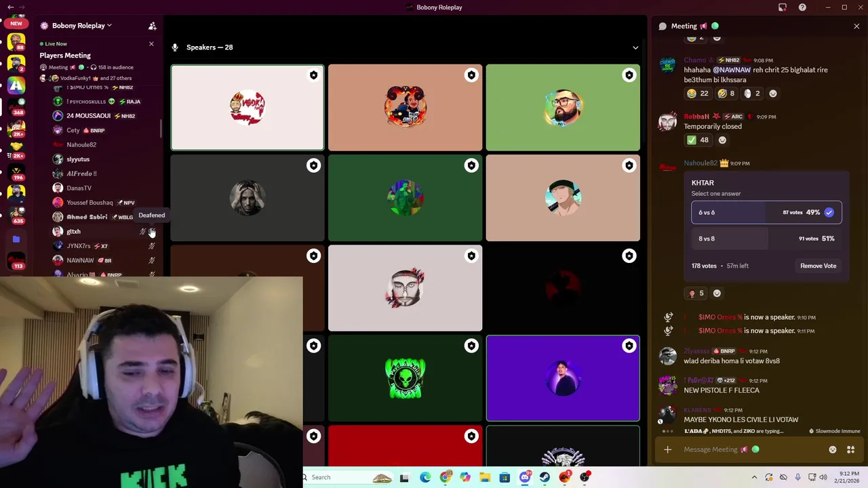Close the Meeting chat panel
Screen dimensions: 868x488
click(x=856, y=26)
